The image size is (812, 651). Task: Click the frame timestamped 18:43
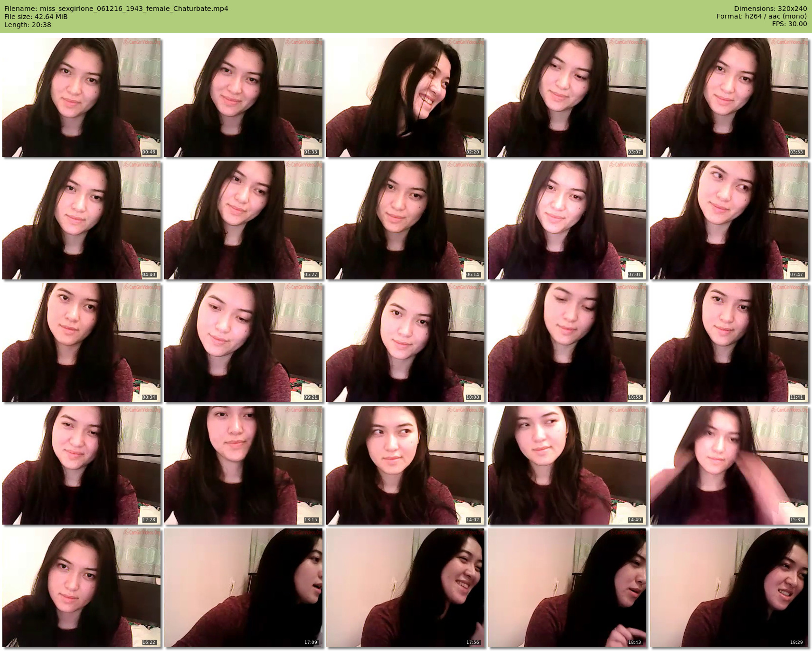(567, 588)
